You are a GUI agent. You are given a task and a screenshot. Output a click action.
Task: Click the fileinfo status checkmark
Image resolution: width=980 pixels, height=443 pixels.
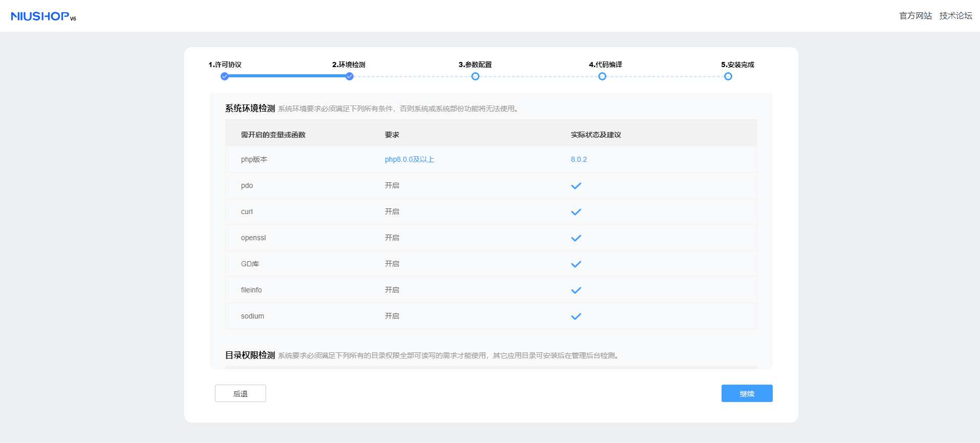coord(576,290)
